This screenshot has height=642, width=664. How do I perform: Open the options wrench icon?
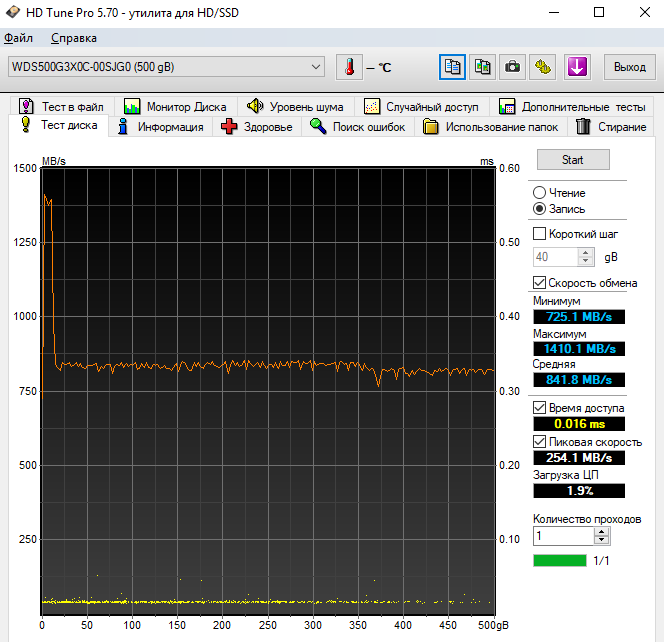pos(543,67)
